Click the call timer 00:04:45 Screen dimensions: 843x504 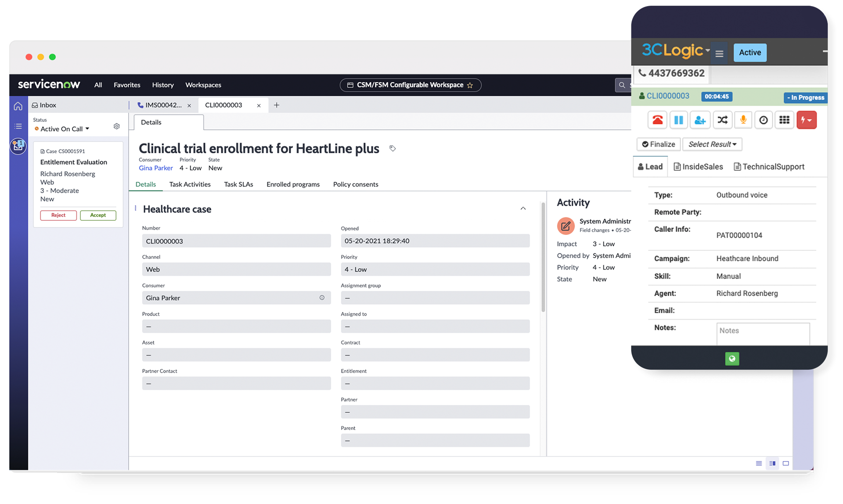pyautogui.click(x=717, y=97)
